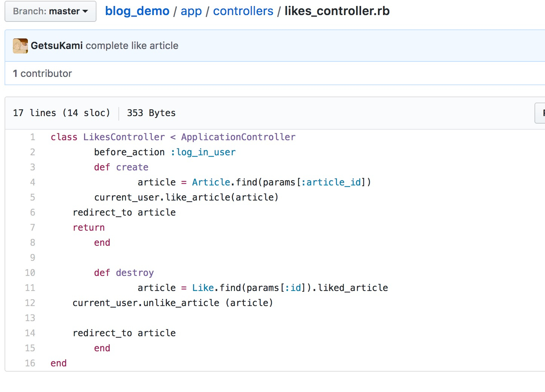Click current_user.unlike_article on line 12
This screenshot has width=545, height=392.
146,303
